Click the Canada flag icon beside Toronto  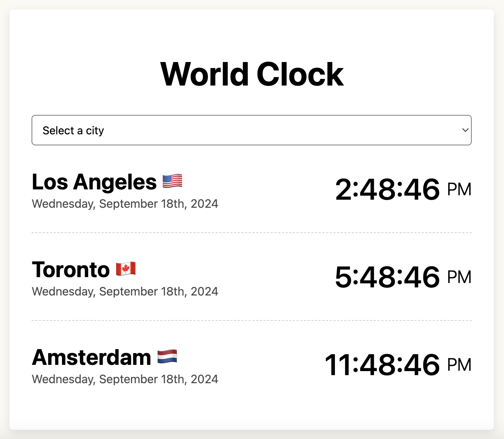(125, 269)
